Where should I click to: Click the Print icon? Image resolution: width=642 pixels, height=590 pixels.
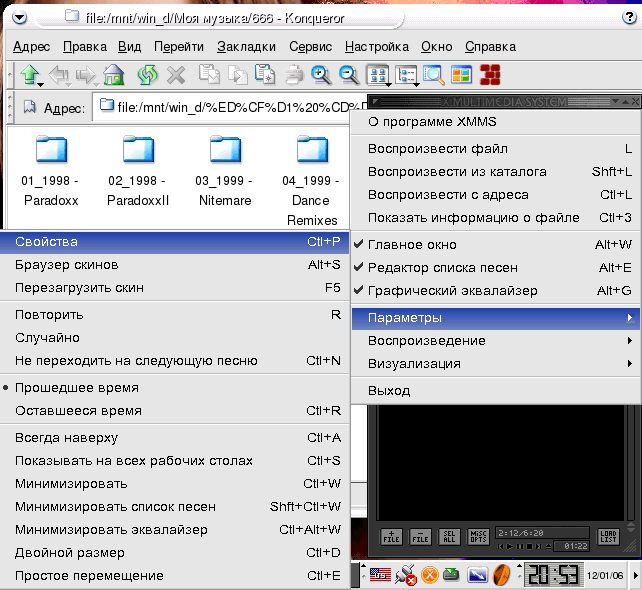[294, 75]
